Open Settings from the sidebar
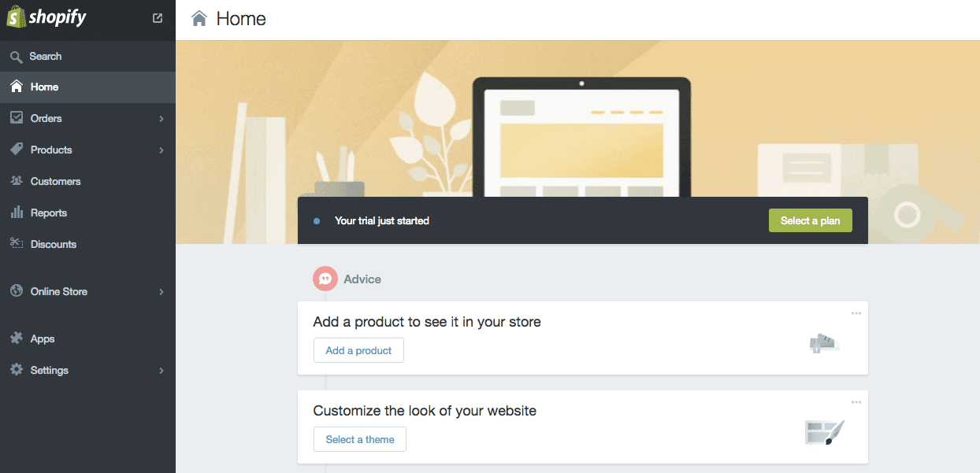980x473 pixels. tap(87, 370)
